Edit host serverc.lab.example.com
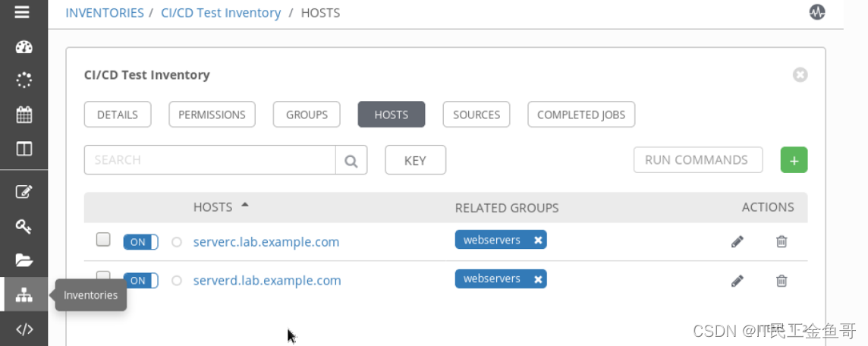The height and width of the screenshot is (346, 868). tap(737, 241)
